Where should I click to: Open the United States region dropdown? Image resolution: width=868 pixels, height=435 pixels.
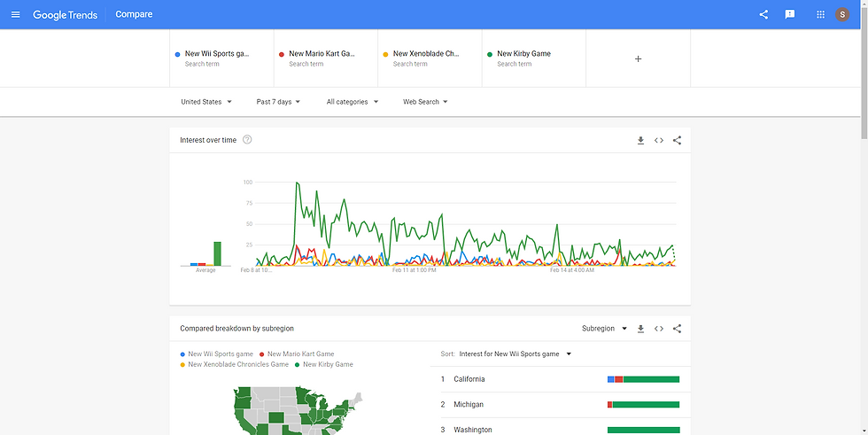coord(206,102)
